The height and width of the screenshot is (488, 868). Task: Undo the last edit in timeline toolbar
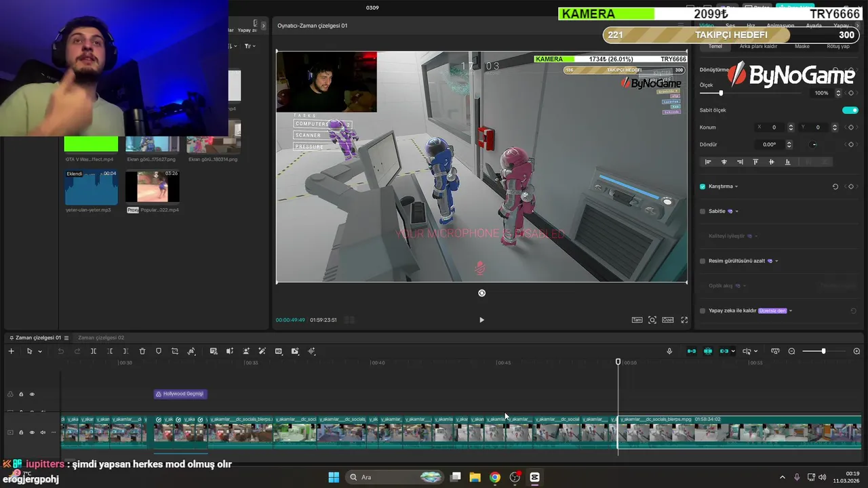click(x=60, y=351)
